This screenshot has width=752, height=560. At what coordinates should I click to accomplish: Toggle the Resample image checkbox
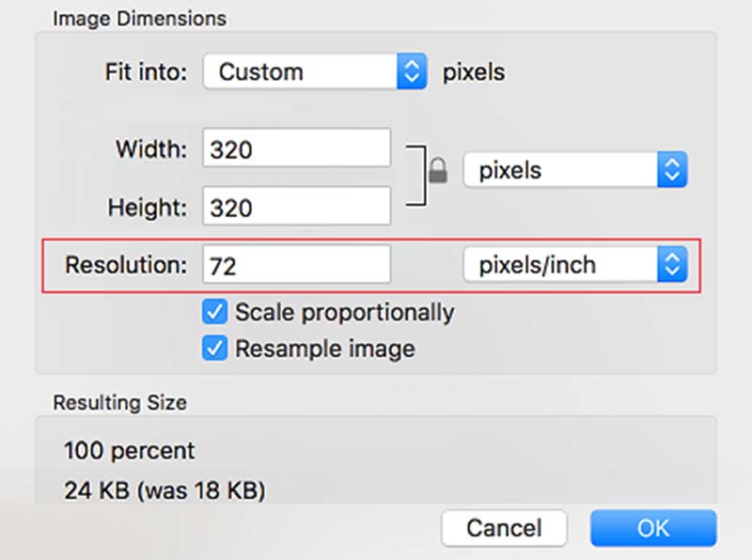pos(216,349)
